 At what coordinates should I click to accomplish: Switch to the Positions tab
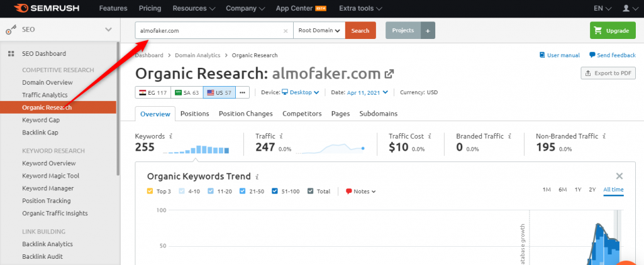click(195, 114)
